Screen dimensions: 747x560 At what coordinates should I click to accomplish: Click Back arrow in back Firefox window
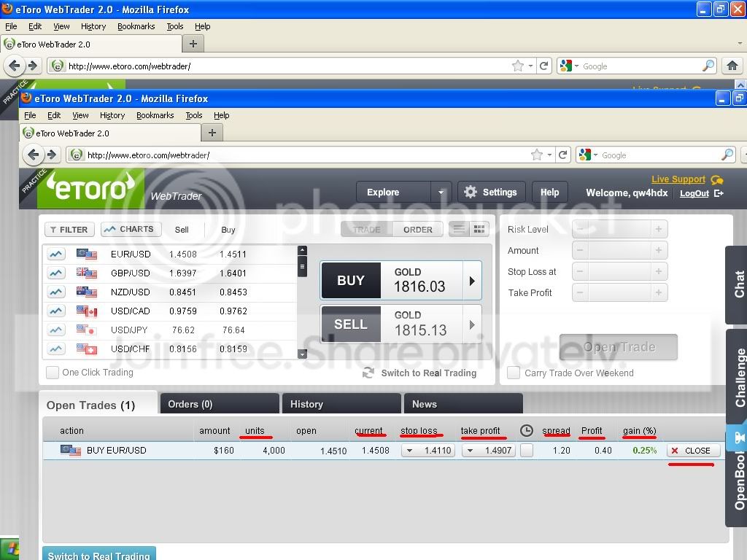(15, 66)
